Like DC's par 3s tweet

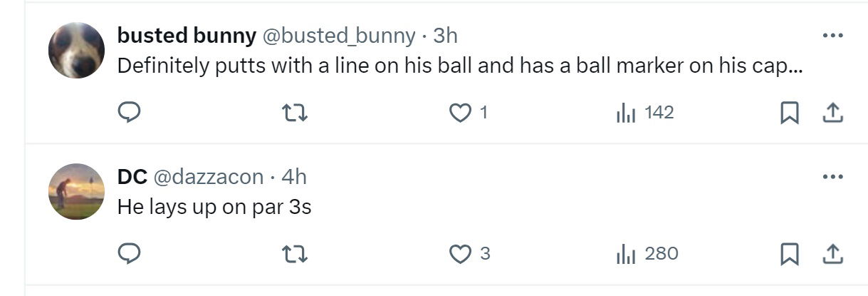point(461,253)
